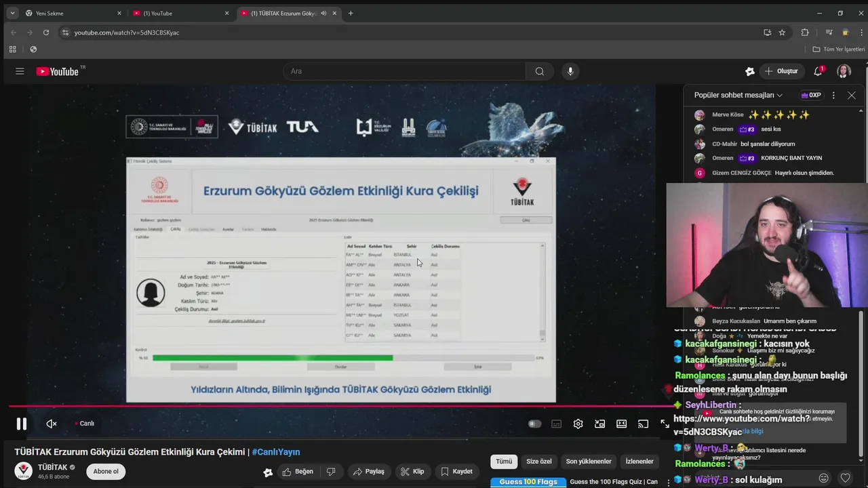Expand Popüler sohbet mesajları dropdown
Screen dimensions: 868x488
click(738, 96)
